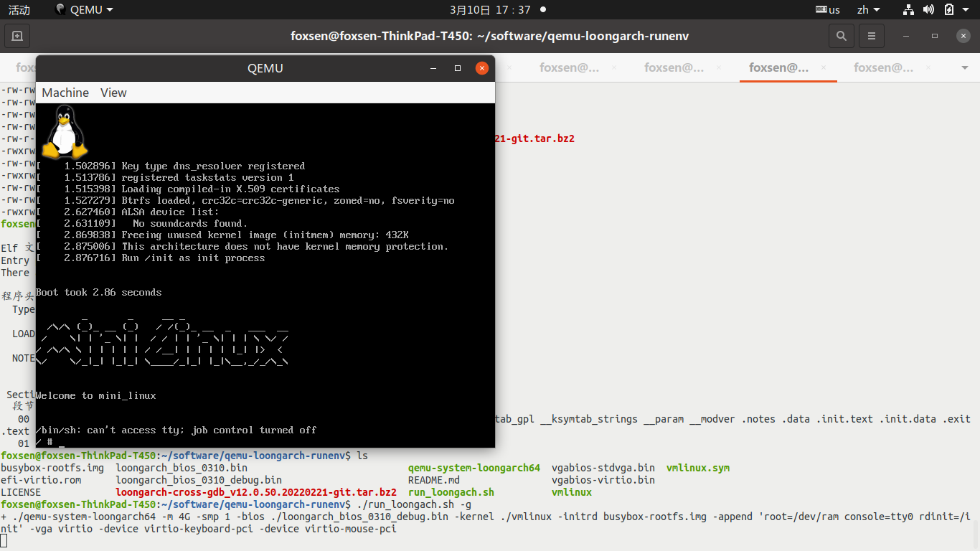Click the volume speaker icon

928,10
